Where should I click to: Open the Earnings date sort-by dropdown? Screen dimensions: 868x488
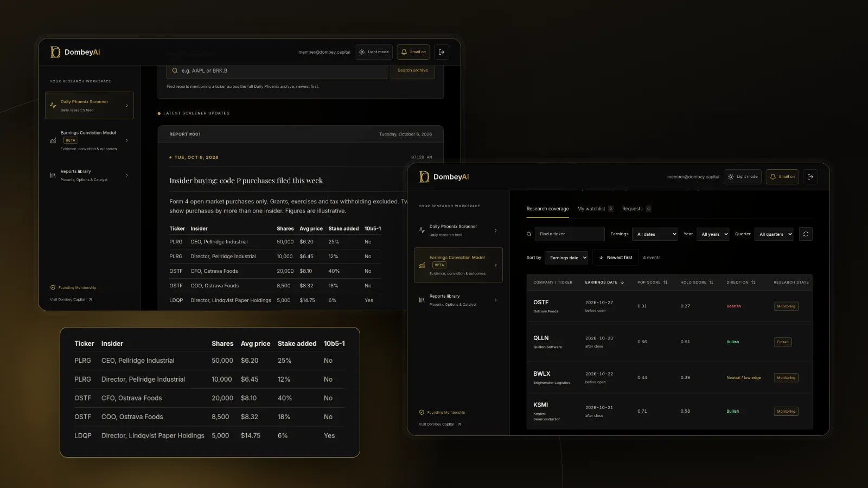566,258
